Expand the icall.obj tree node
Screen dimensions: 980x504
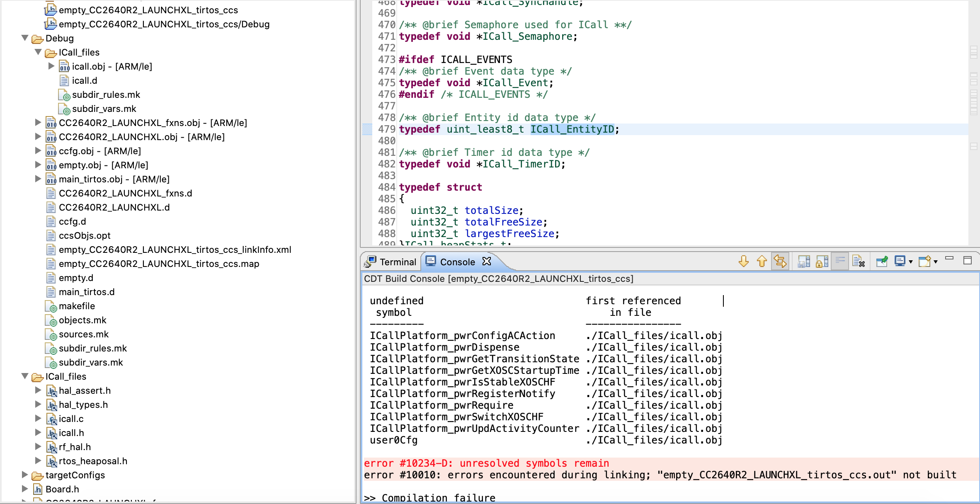click(x=51, y=66)
